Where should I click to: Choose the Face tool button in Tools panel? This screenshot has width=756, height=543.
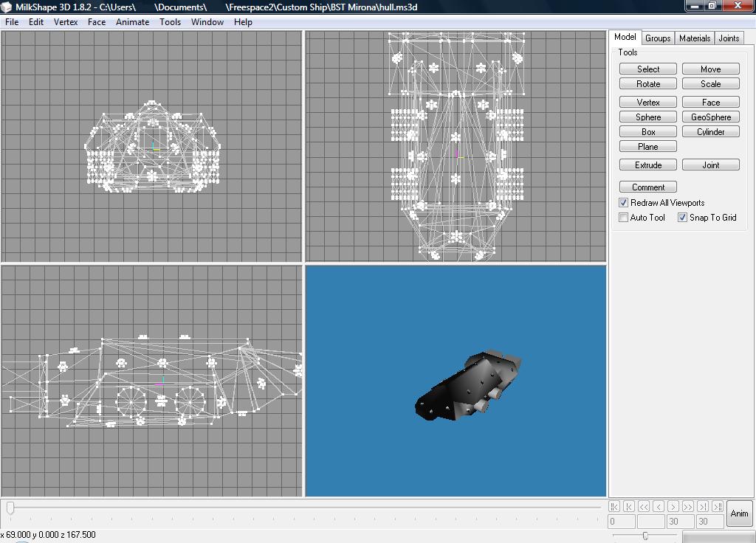[x=711, y=102]
